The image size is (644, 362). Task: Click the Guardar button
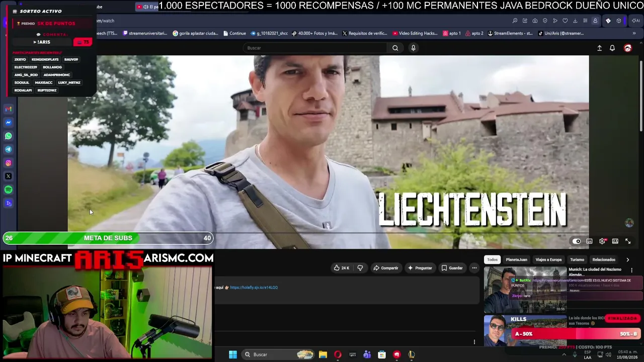tap(452, 268)
